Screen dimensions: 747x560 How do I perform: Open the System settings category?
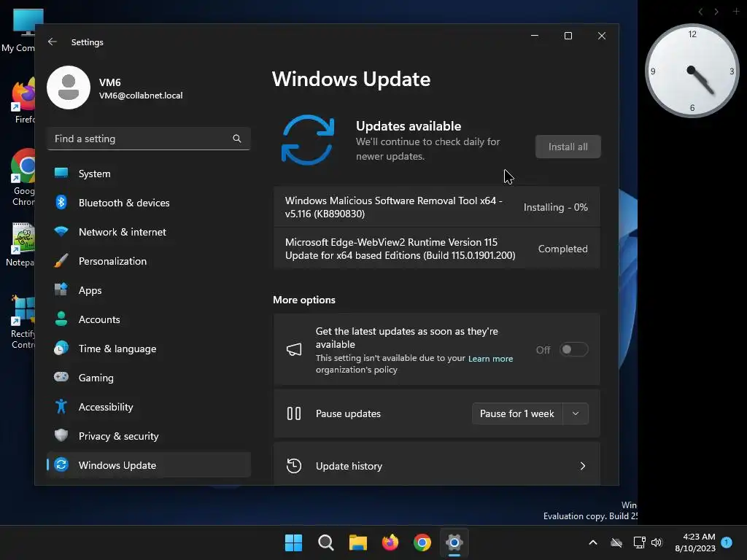point(149,174)
